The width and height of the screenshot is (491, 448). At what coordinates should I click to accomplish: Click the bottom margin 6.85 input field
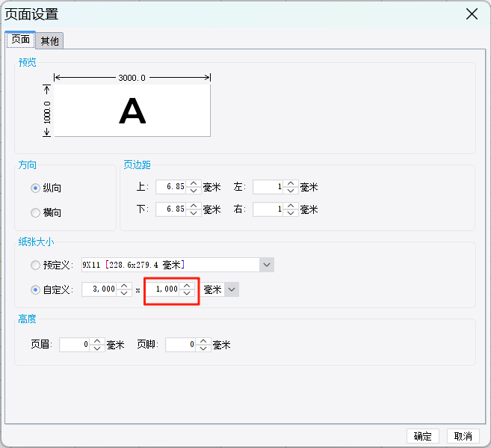tap(171, 209)
